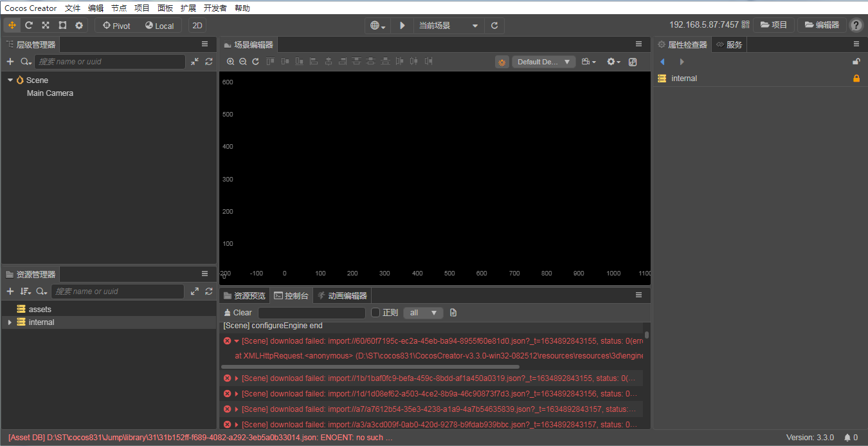Image resolution: width=868 pixels, height=446 pixels.
Task: Select the Rotate transform tool
Action: tap(29, 25)
